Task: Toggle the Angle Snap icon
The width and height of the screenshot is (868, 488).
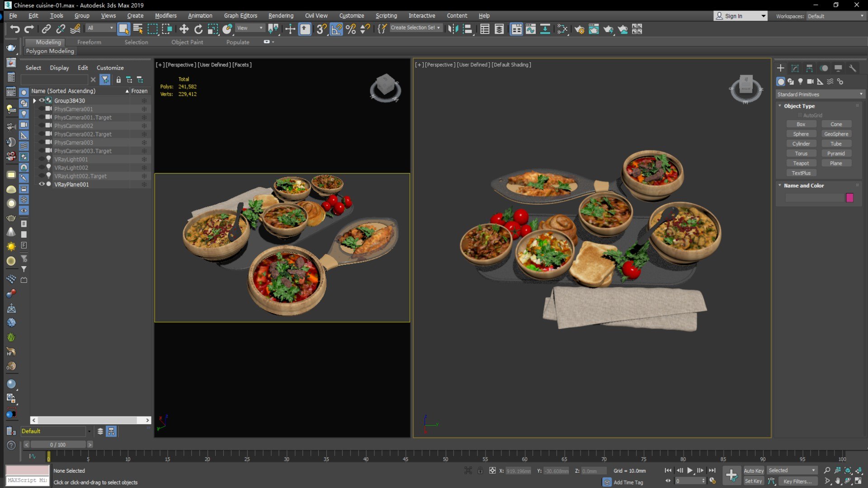Action: 336,29
